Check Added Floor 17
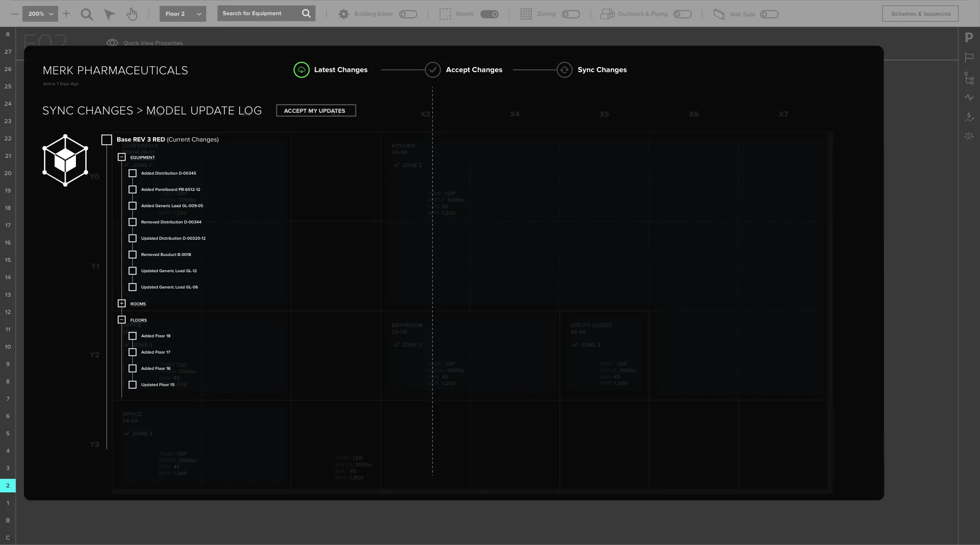Screen dimensions: 980x545 tap(132, 352)
